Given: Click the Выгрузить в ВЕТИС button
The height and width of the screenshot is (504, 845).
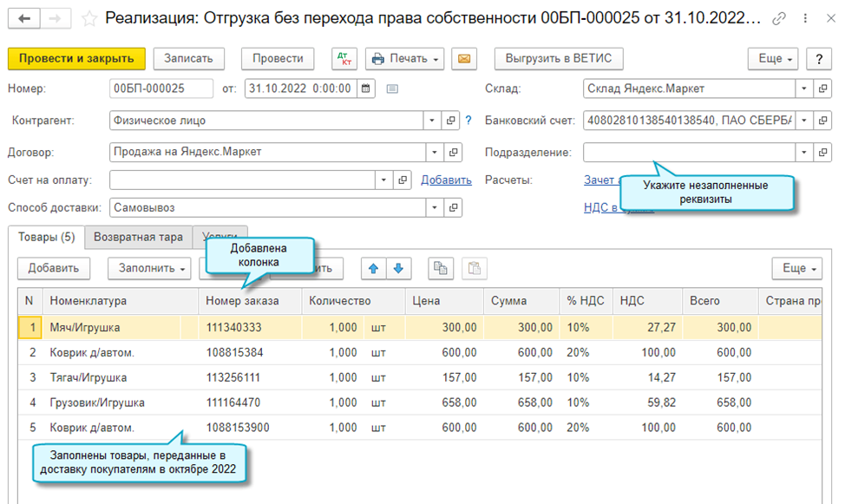Looking at the screenshot, I should tap(559, 59).
